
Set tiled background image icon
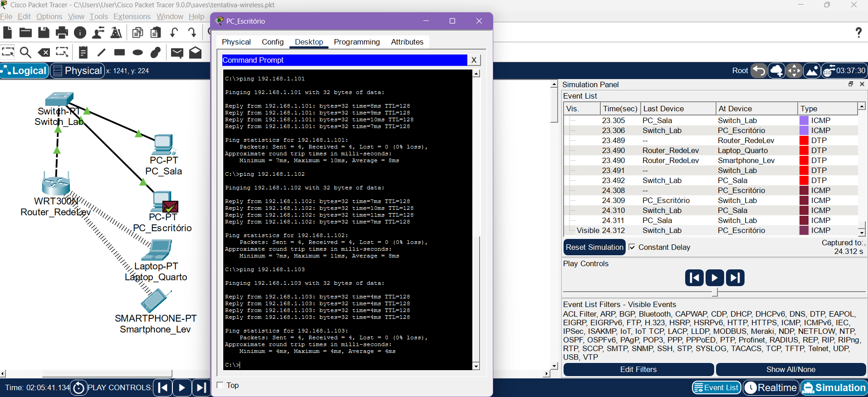pos(812,71)
